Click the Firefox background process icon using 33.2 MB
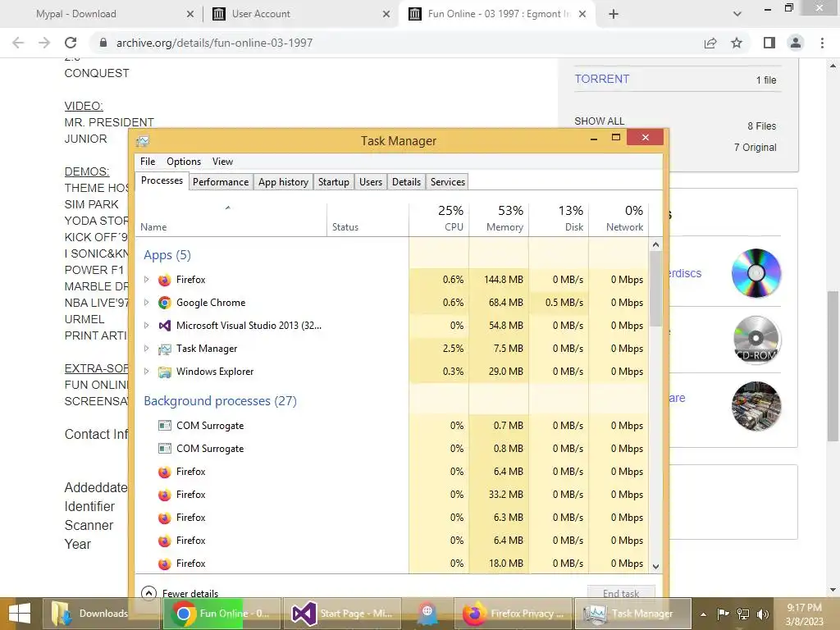The height and width of the screenshot is (630, 840). [x=164, y=495]
